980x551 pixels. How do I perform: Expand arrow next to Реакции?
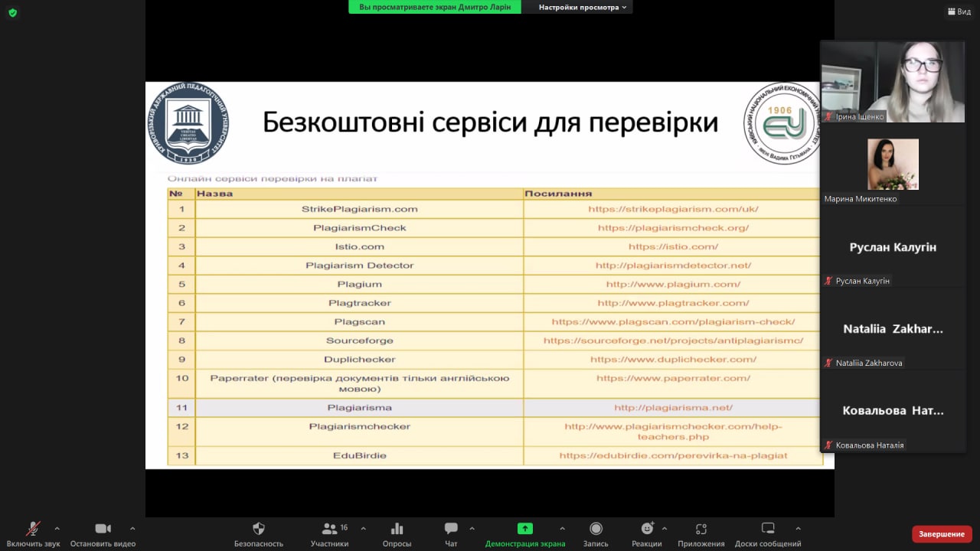pyautogui.click(x=664, y=528)
